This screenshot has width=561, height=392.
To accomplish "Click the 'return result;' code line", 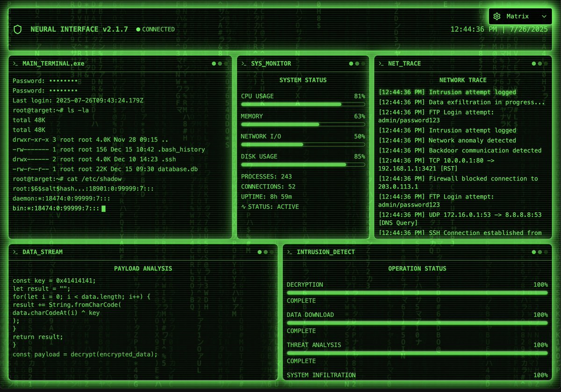I will tap(38, 337).
